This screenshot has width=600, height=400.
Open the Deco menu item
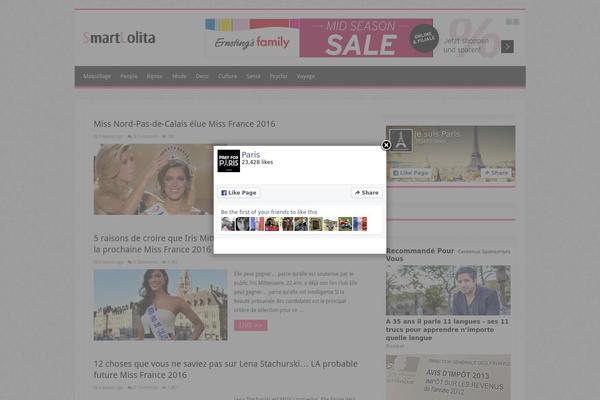tap(202, 76)
